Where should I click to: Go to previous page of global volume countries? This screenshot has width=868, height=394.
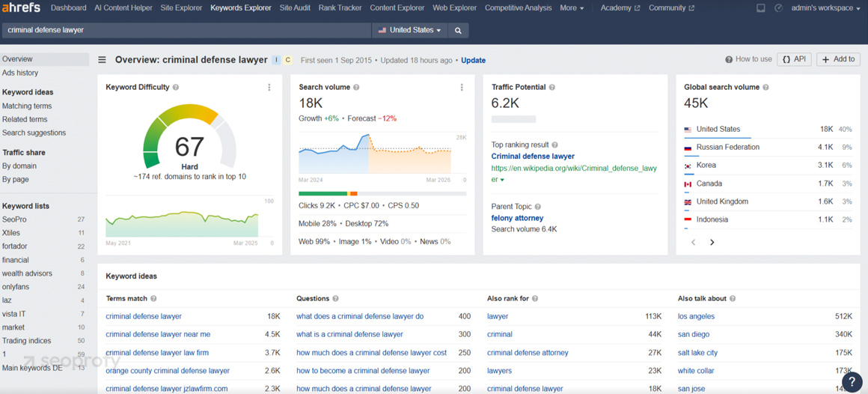[693, 242]
